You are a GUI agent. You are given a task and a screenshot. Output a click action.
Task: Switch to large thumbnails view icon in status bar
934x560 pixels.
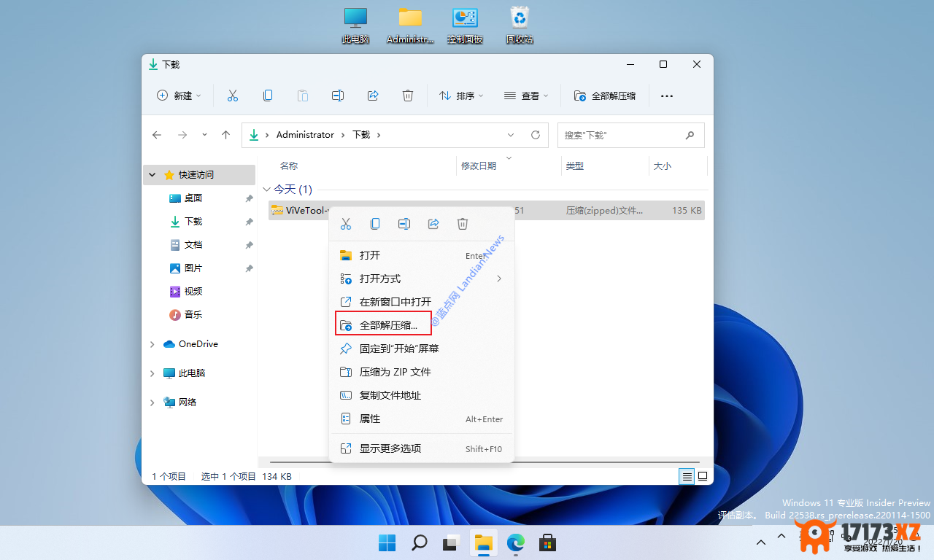point(703,476)
